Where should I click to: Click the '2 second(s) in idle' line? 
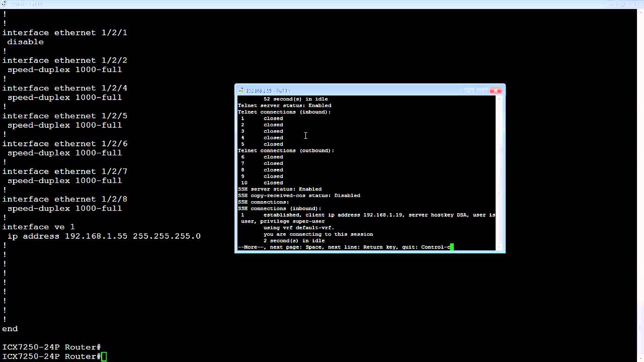pos(294,241)
